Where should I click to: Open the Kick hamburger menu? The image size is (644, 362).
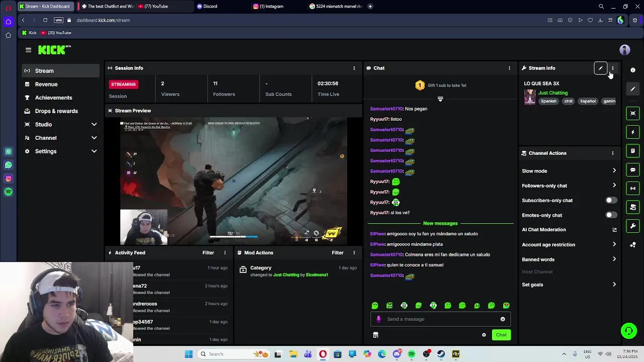28,50
